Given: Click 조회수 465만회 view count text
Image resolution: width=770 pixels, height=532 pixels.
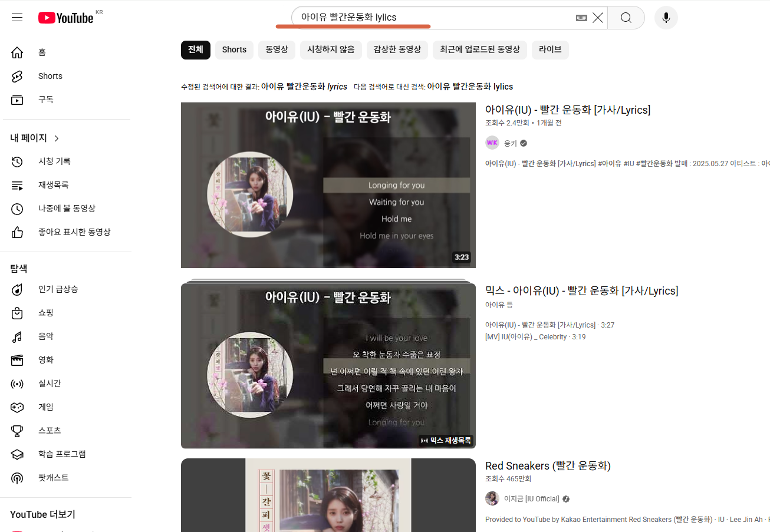Looking at the screenshot, I should [x=508, y=479].
